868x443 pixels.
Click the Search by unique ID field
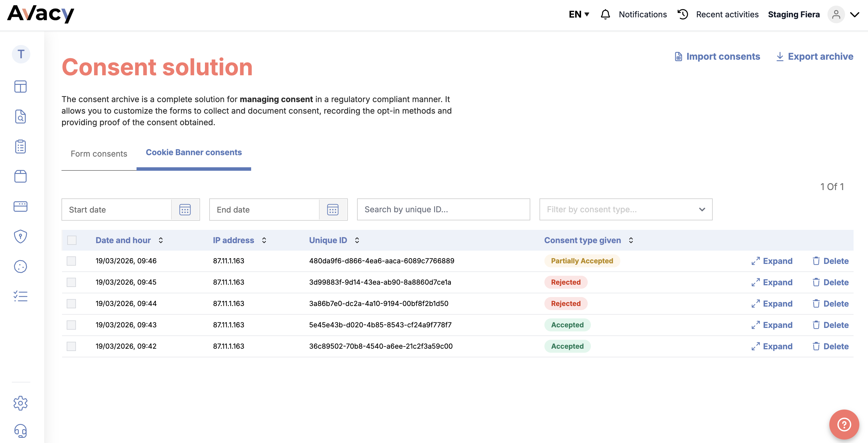tap(443, 209)
